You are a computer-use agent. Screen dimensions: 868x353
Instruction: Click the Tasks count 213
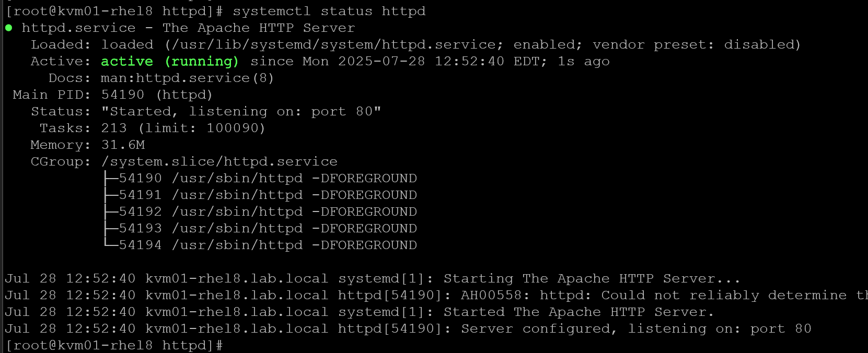click(114, 128)
